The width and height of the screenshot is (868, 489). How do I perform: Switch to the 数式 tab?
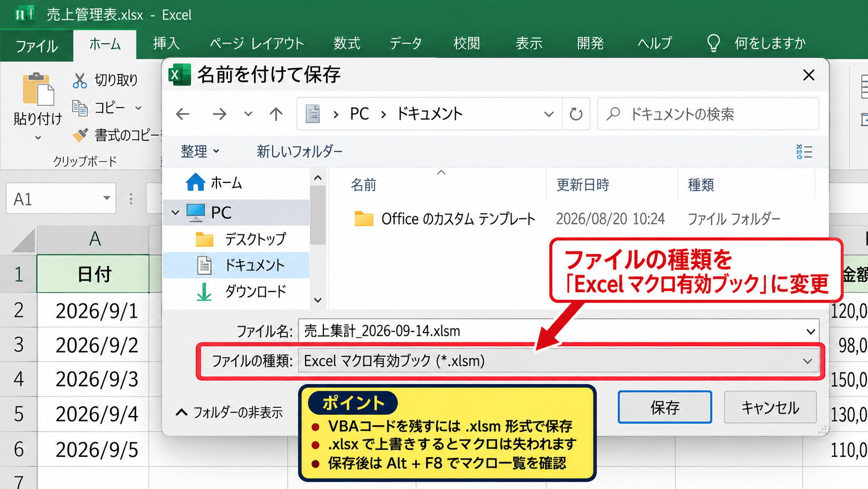coord(347,43)
